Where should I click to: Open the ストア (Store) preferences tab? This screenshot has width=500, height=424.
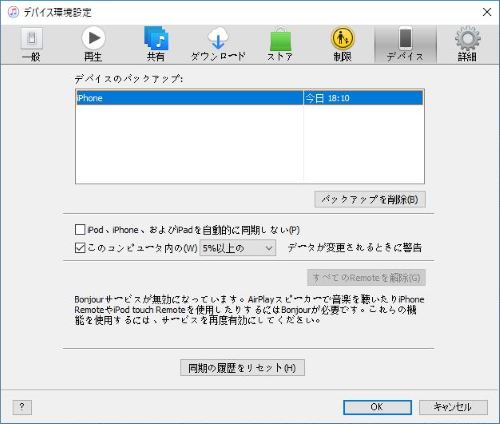(280, 45)
